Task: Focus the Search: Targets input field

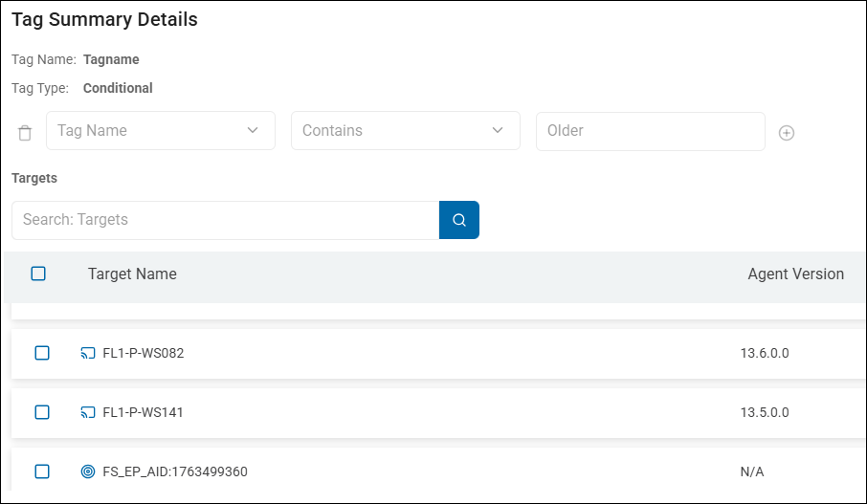Action: tap(225, 220)
